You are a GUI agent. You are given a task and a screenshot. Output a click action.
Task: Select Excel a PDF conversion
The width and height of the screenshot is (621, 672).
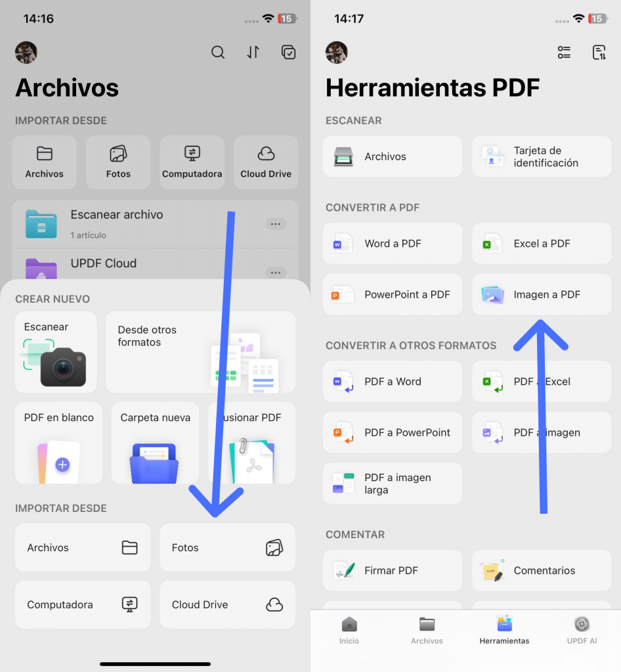[542, 243]
